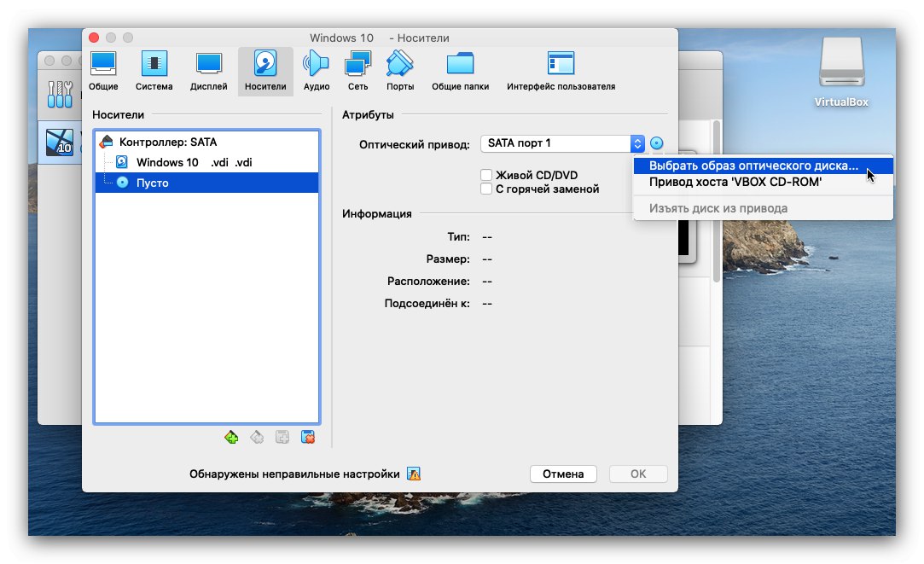Click the Подсоединён к label
Screen dimensions: 924x564
point(427,304)
